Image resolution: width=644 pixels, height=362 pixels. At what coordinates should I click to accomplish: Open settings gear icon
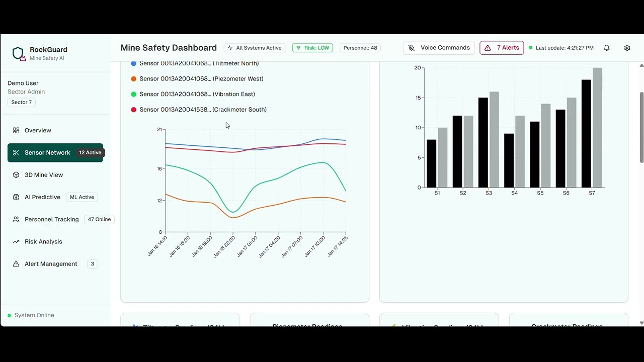627,48
